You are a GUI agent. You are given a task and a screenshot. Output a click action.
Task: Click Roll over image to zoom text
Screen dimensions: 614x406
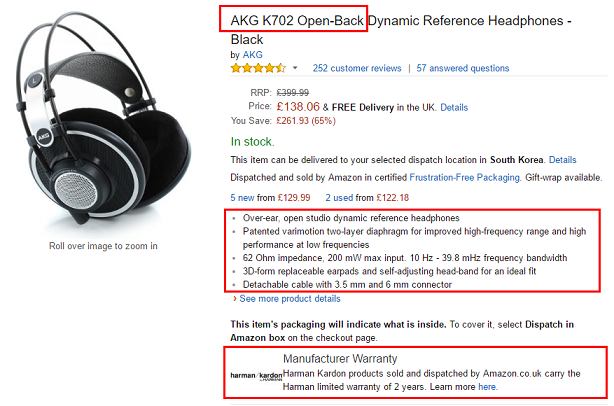coord(103,246)
